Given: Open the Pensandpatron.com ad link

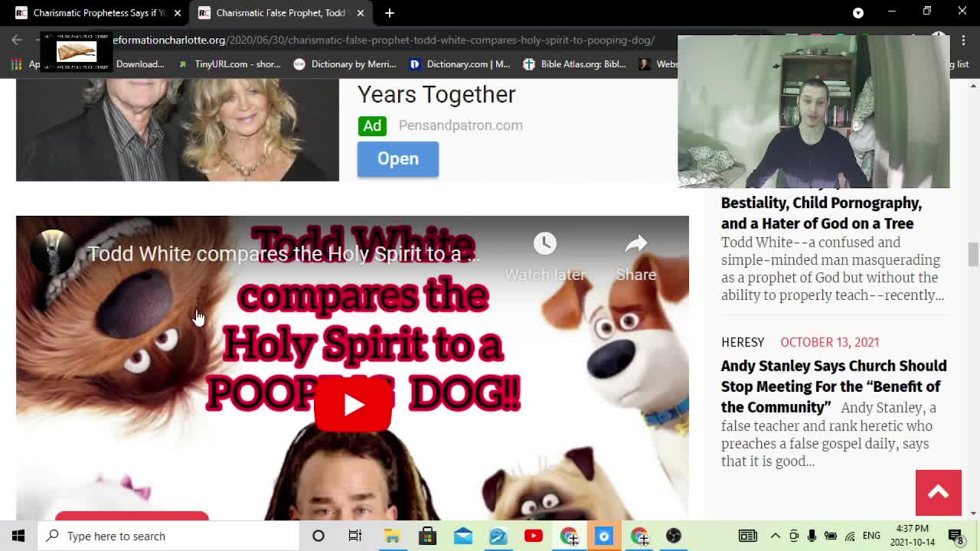Looking at the screenshot, I should coord(461,126).
